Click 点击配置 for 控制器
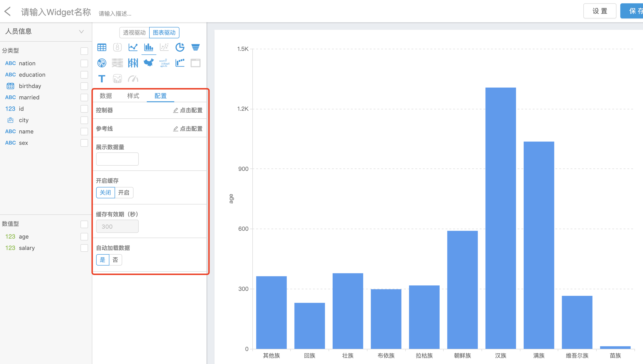 point(188,110)
